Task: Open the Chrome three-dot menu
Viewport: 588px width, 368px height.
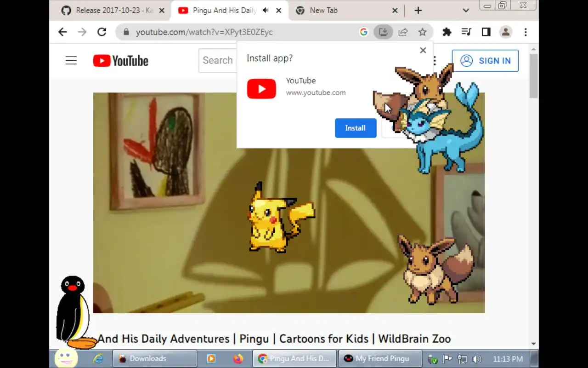Action: coord(526,32)
